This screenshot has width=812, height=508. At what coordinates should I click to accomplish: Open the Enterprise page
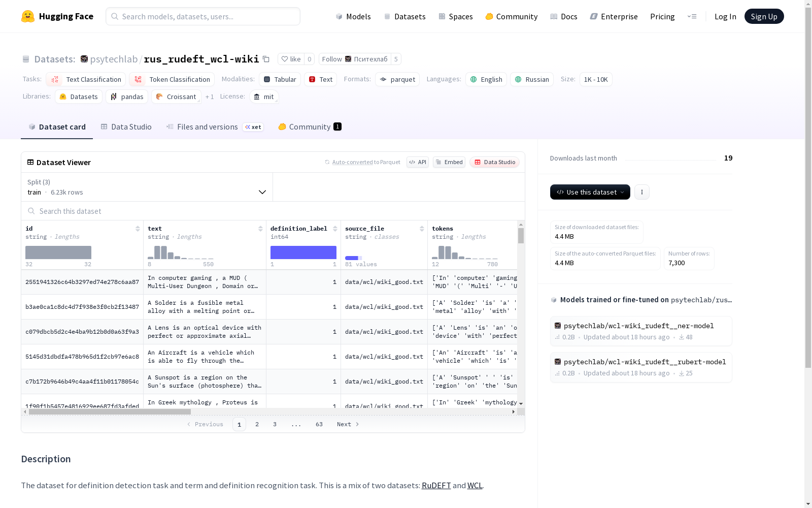pyautogui.click(x=614, y=16)
